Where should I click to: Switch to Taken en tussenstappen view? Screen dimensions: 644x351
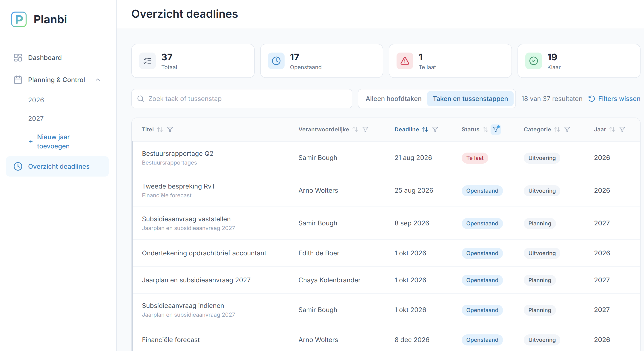470,99
